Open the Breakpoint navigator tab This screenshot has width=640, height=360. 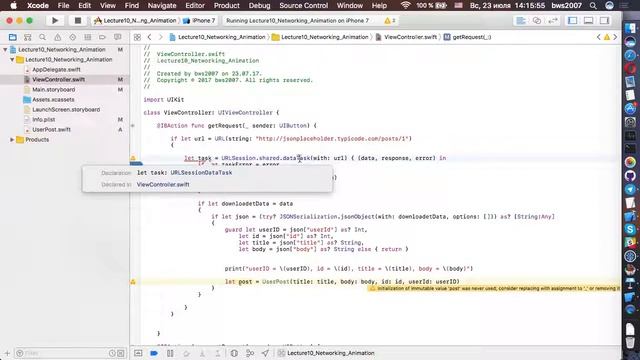pos(102,37)
